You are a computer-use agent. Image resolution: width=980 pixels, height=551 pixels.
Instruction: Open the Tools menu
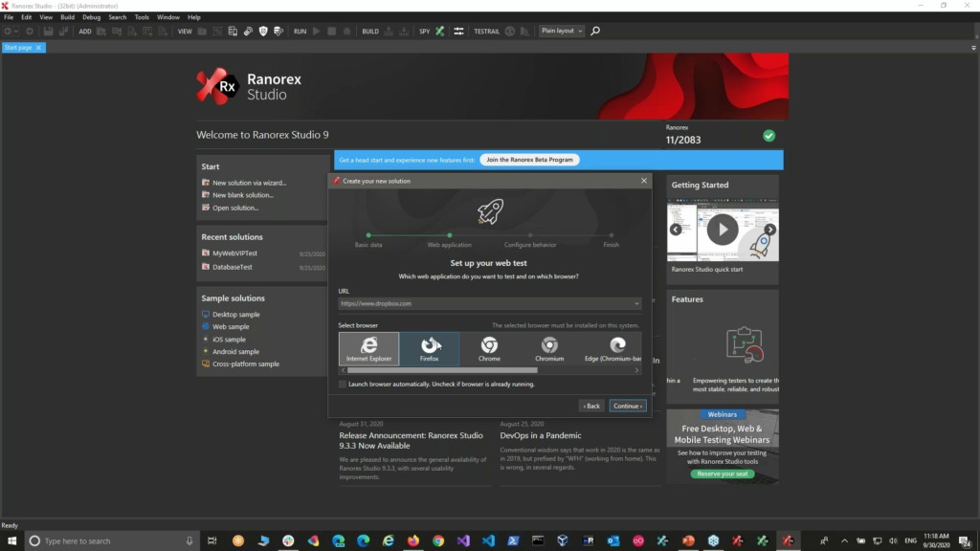point(142,17)
